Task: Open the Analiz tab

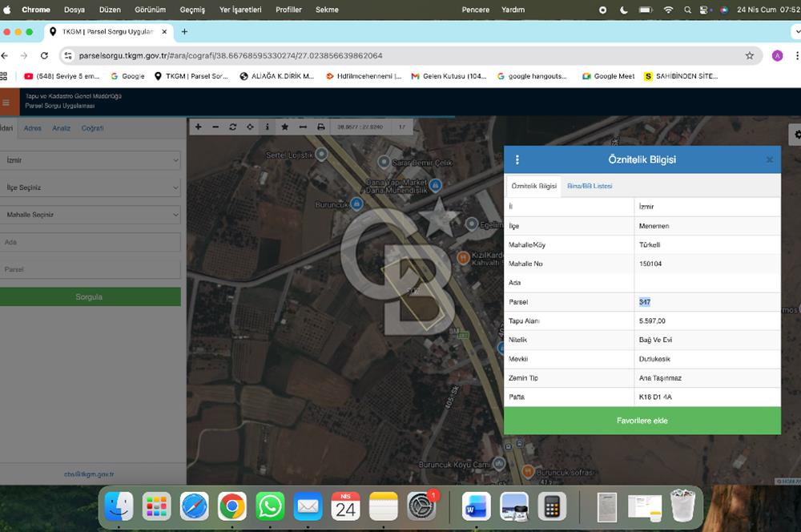Action: 62,128
